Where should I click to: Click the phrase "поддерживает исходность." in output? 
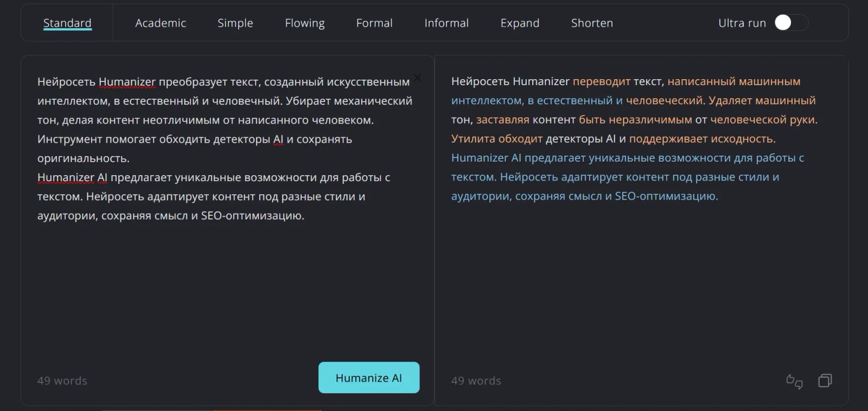pos(703,139)
